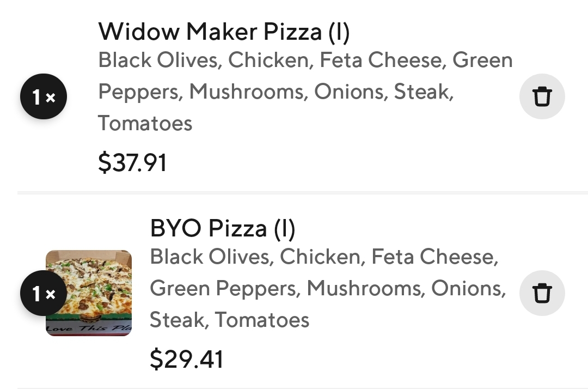The image size is (588, 389).
Task: Tap the 1× quantity badge for Widow Maker
Action: coord(44,97)
